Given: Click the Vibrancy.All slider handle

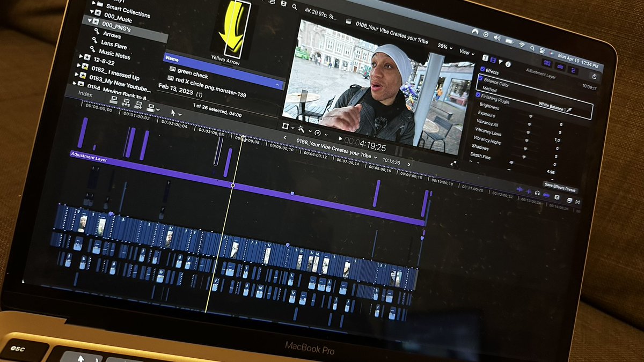Looking at the screenshot, I should point(528,132).
